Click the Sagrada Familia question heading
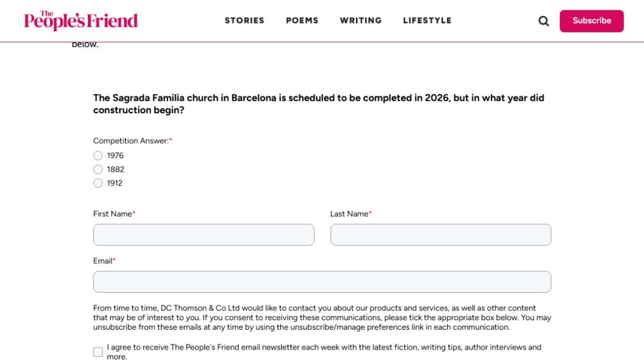The width and height of the screenshot is (644, 362). (x=318, y=104)
